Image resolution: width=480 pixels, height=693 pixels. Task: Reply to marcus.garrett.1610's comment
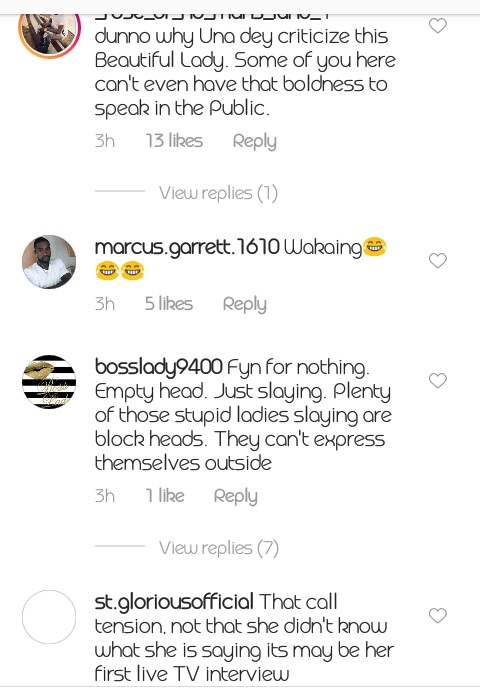(244, 305)
